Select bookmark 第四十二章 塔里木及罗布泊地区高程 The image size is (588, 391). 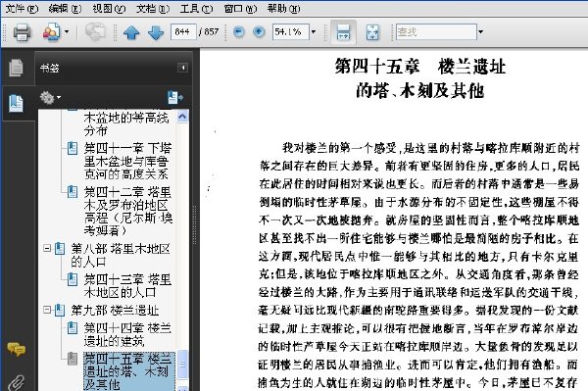pyautogui.click(x=127, y=211)
